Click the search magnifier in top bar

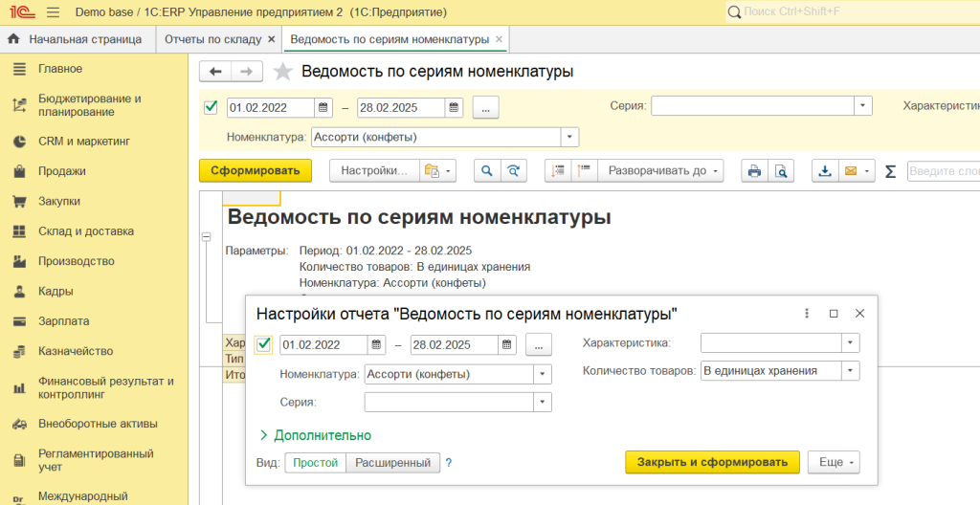734,11
